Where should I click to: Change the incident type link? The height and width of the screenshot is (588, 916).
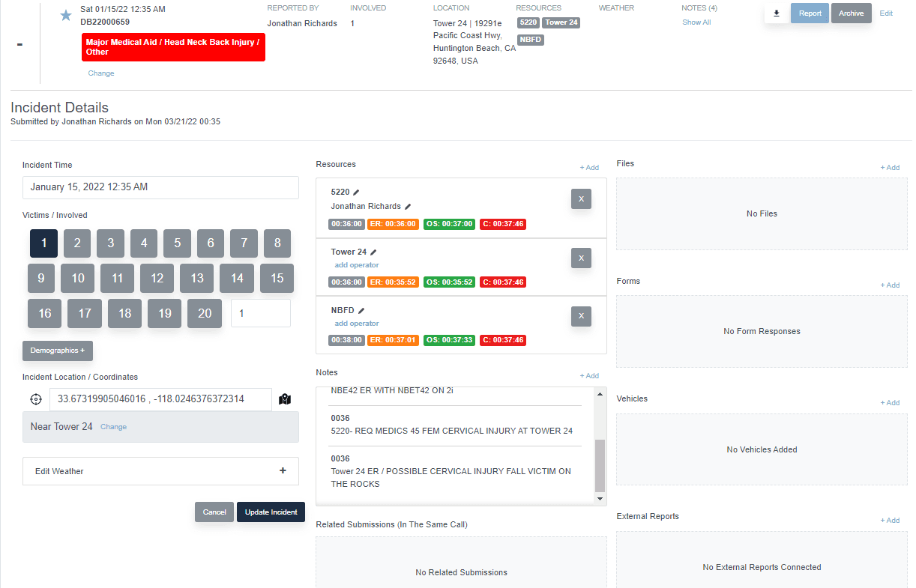101,73
